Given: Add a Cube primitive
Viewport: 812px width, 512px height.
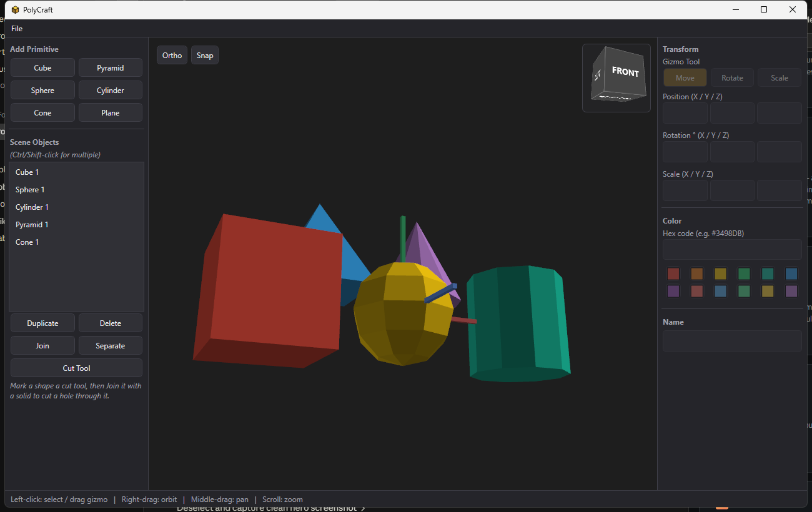Looking at the screenshot, I should (x=42, y=68).
